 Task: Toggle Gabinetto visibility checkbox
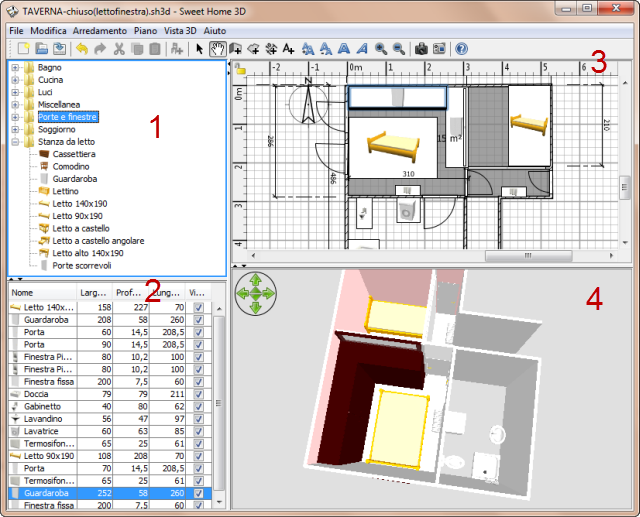197,407
